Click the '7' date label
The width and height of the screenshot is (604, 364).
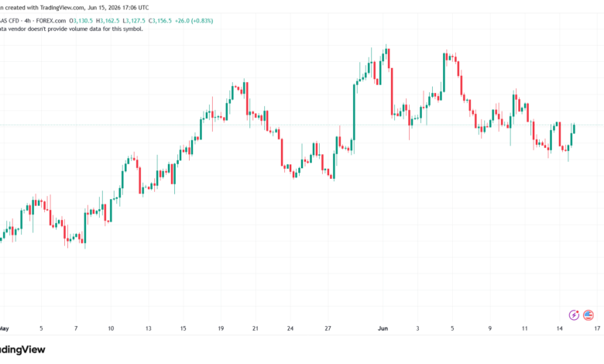(x=76, y=328)
